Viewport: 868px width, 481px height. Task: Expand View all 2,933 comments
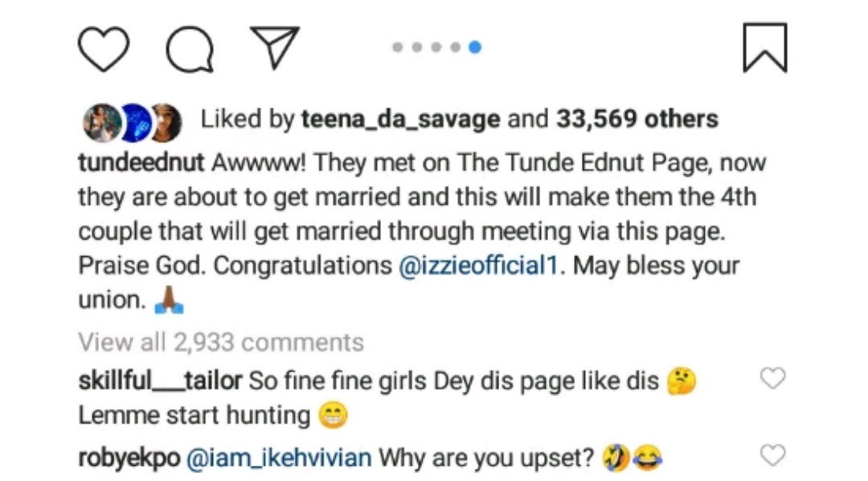click(221, 342)
